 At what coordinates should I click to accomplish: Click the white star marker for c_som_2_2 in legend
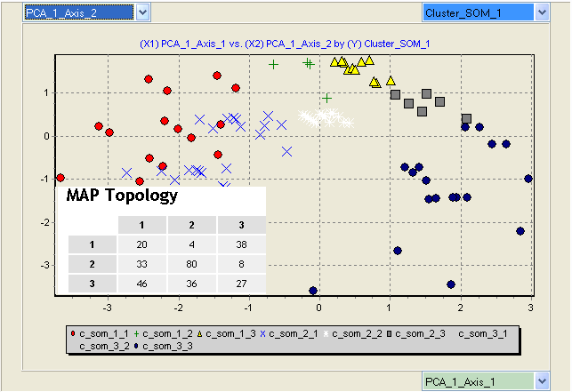tap(326, 333)
